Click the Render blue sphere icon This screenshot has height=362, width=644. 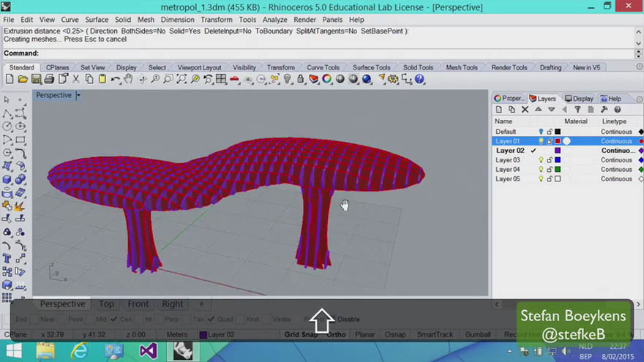[367, 79]
